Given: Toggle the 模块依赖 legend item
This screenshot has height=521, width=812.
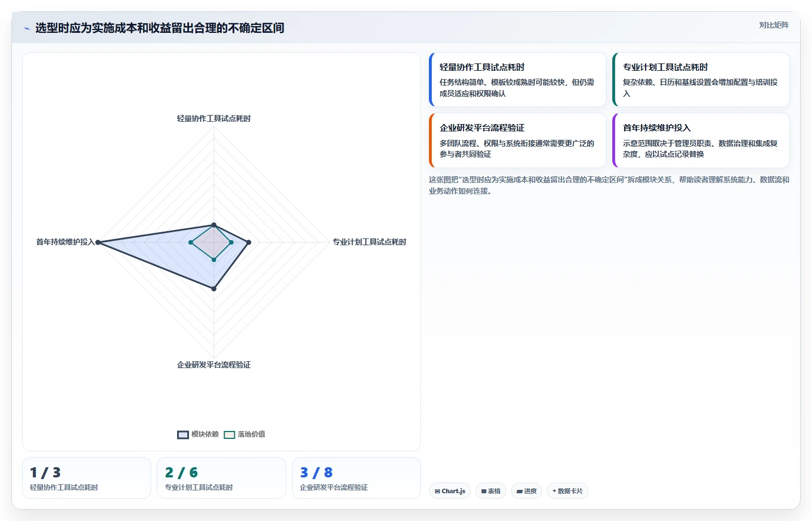Looking at the screenshot, I should pyautogui.click(x=198, y=434).
